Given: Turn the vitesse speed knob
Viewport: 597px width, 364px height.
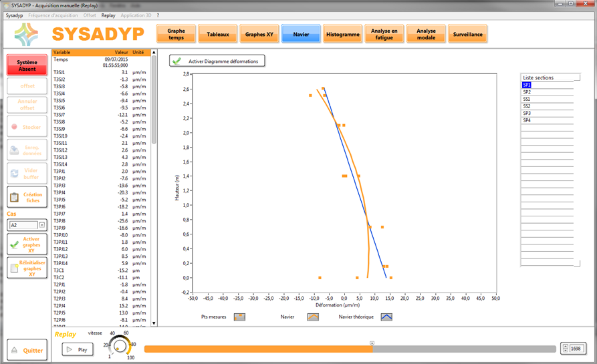Looking at the screenshot, I should 120,346.
